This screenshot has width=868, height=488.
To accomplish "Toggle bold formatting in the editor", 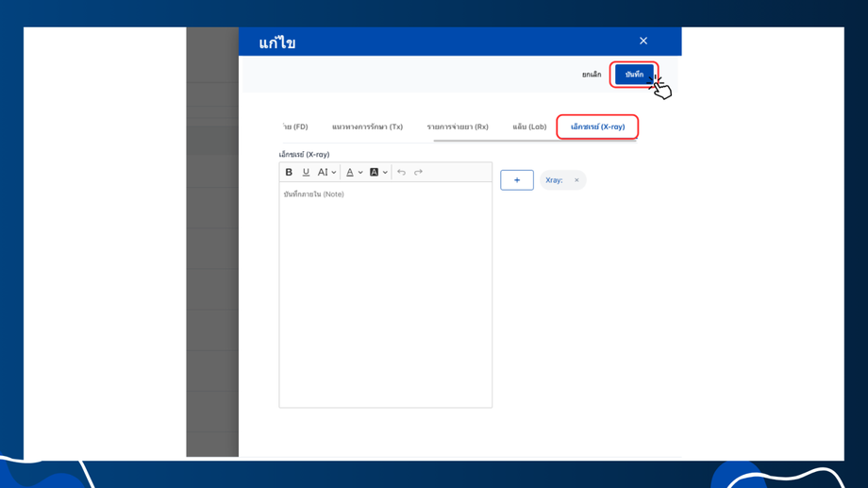I will [289, 173].
